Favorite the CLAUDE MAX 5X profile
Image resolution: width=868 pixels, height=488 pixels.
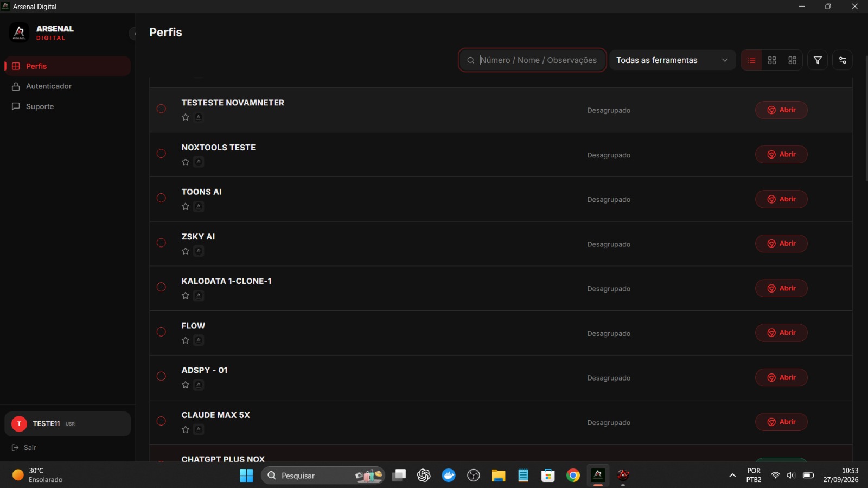(x=186, y=429)
